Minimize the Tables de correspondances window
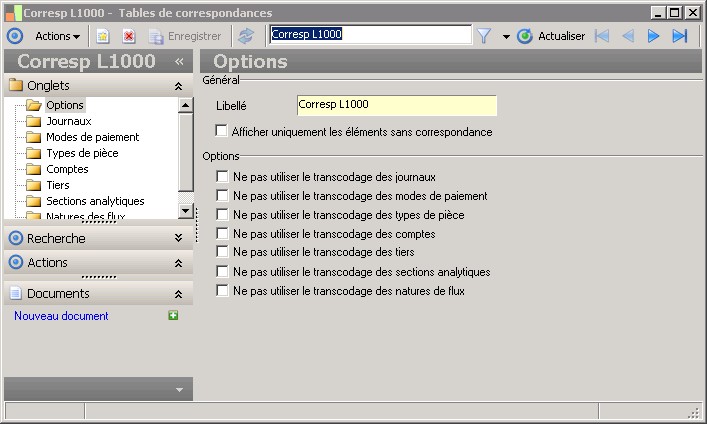707x424 pixels. (x=658, y=13)
